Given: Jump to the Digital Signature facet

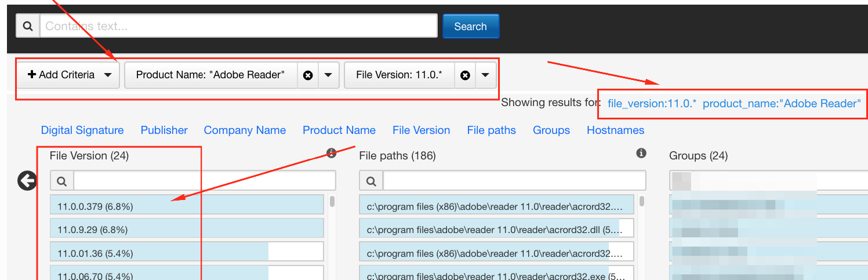Looking at the screenshot, I should [x=82, y=130].
